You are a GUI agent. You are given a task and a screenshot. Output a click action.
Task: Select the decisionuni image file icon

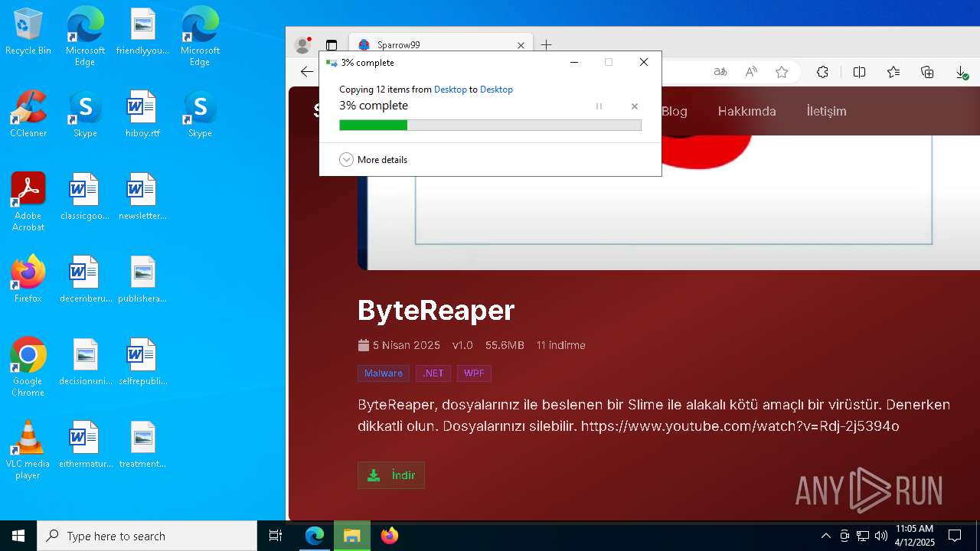pyautogui.click(x=85, y=362)
